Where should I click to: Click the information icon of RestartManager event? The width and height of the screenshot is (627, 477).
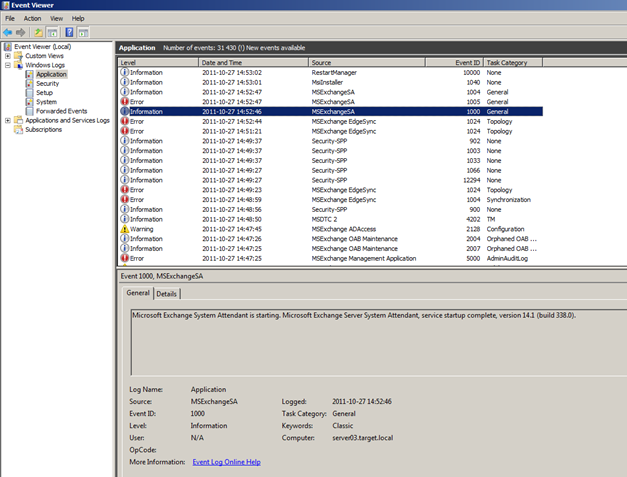point(125,72)
